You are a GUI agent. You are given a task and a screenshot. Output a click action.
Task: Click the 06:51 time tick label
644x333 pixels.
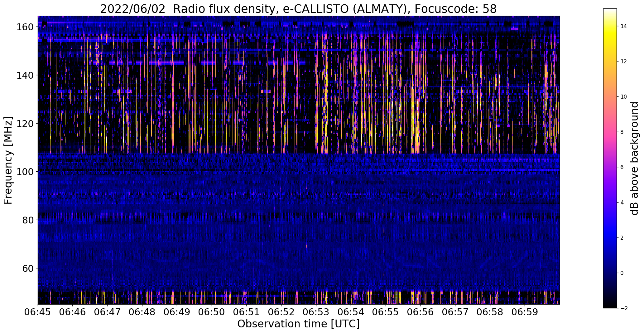[247, 312]
